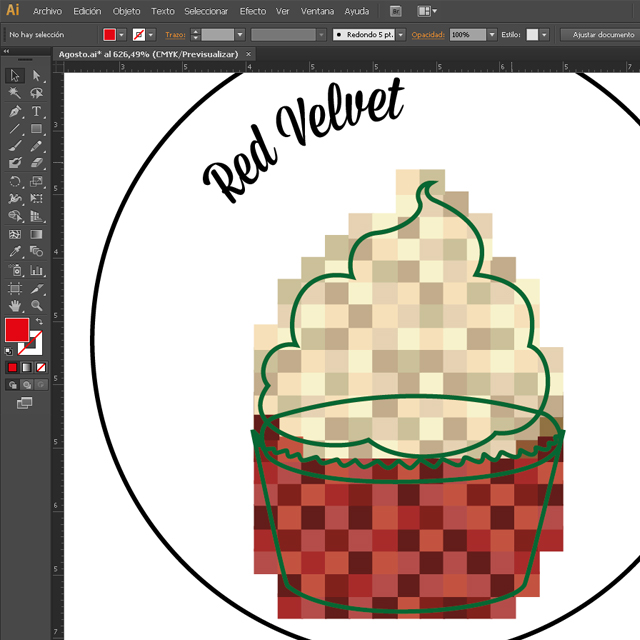Screen dimensions: 640x640
Task: Enable Draw Inside mode
Action: pos(41,384)
